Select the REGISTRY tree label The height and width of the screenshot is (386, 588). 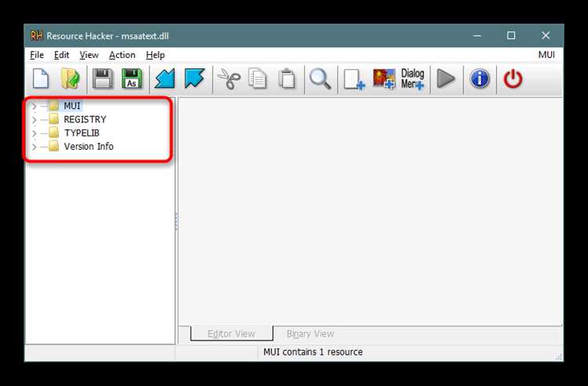[85, 119]
